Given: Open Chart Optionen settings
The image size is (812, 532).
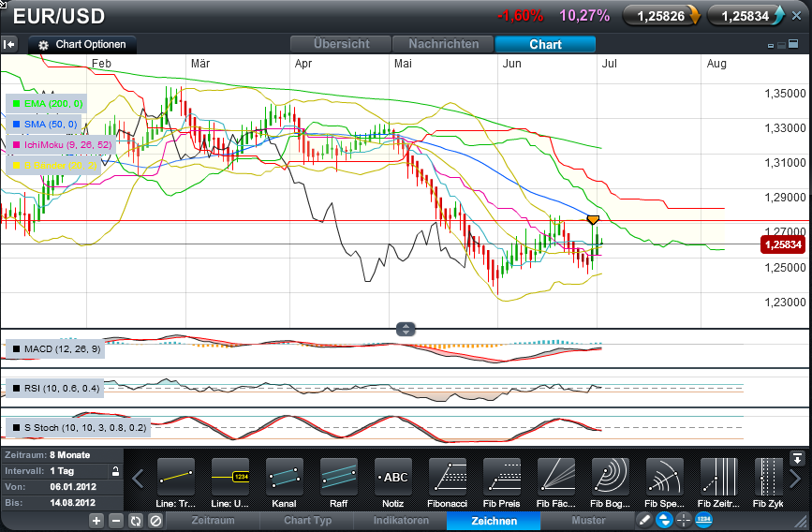Looking at the screenshot, I should (x=82, y=45).
